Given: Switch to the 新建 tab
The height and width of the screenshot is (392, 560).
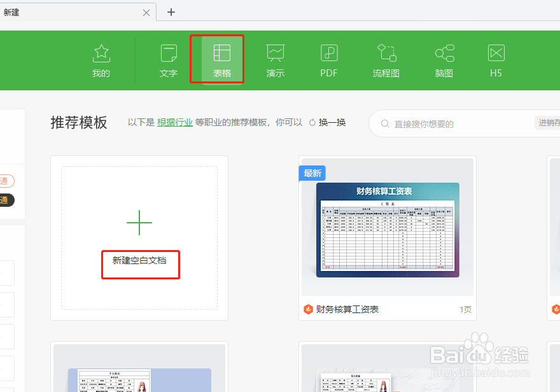Looking at the screenshot, I should coord(11,12).
